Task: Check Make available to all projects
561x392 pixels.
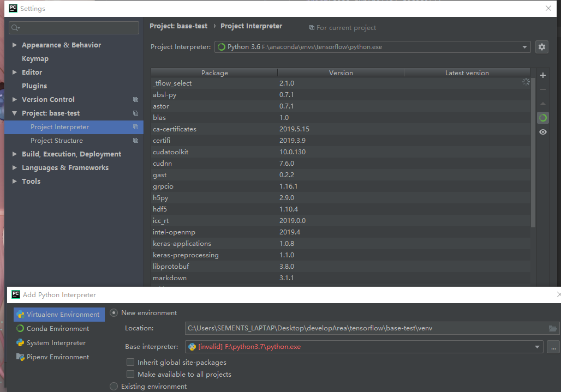Action: coord(130,374)
